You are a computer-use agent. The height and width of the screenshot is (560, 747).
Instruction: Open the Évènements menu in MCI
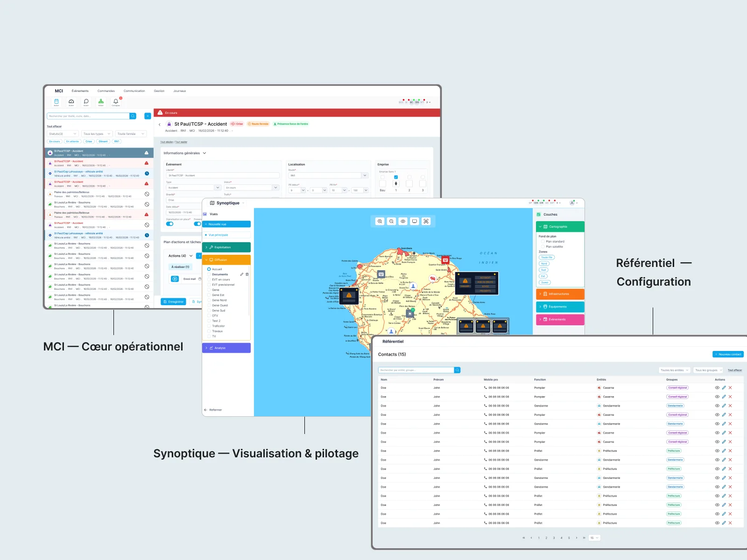click(80, 91)
